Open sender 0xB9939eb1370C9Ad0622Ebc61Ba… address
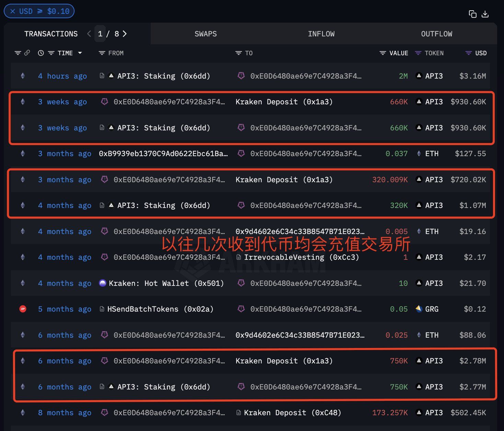Viewport: 504px width, 431px height. (163, 154)
